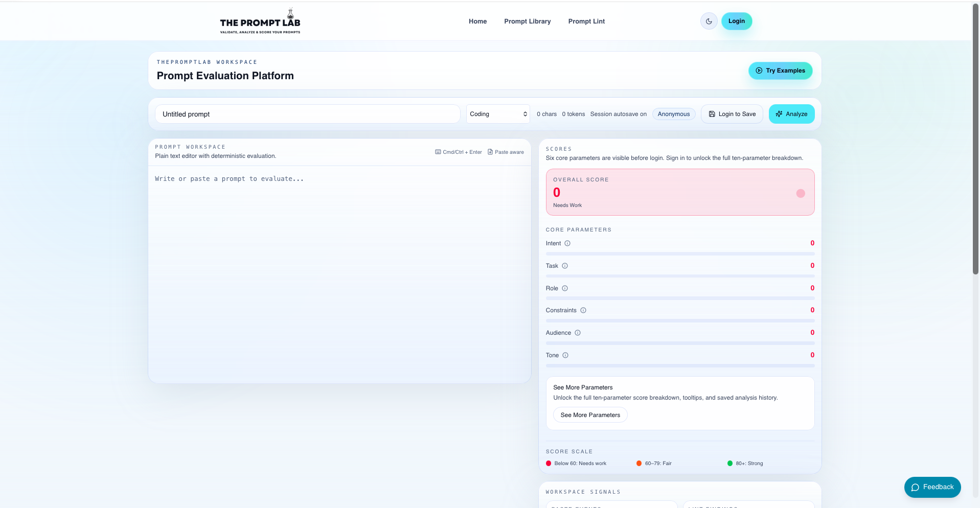The image size is (980, 508).
Task: Show info tooltip for Task
Action: click(x=565, y=266)
